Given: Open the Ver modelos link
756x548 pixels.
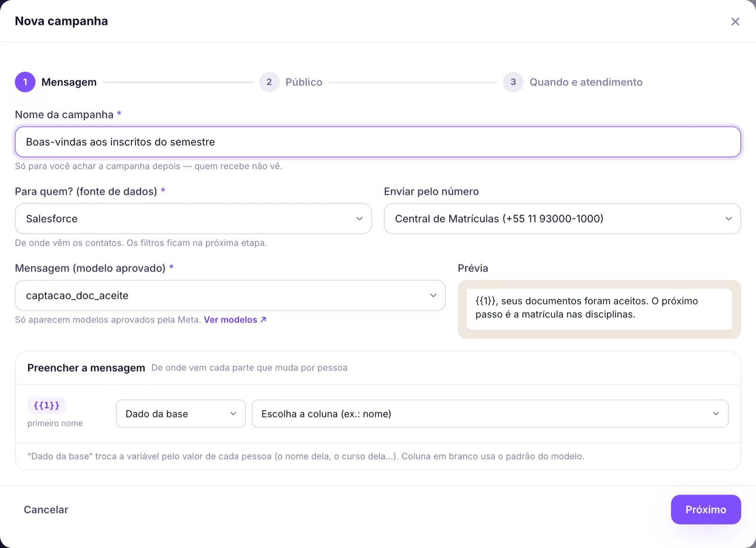Looking at the screenshot, I should coord(235,320).
